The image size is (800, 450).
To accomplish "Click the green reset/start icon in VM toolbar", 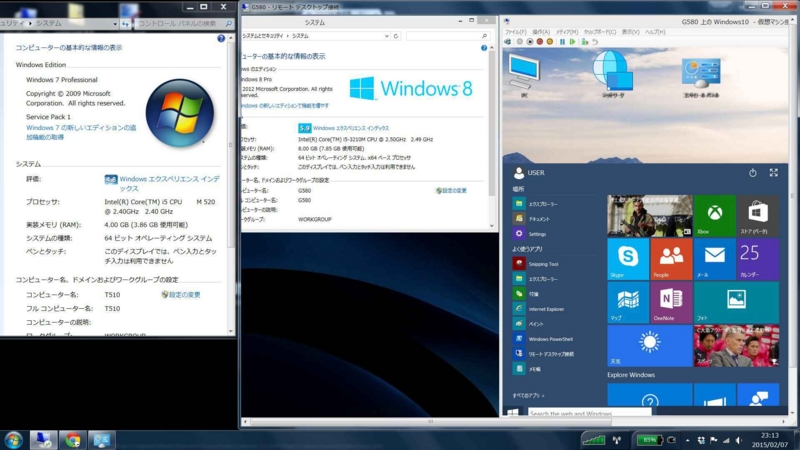I will [572, 42].
